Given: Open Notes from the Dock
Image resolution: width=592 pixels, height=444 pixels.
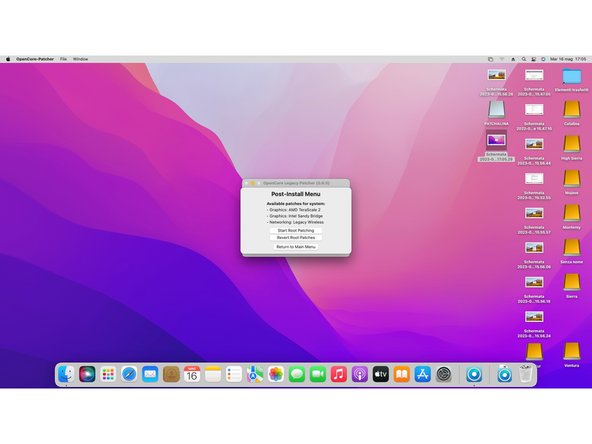Looking at the screenshot, I should 213,374.
